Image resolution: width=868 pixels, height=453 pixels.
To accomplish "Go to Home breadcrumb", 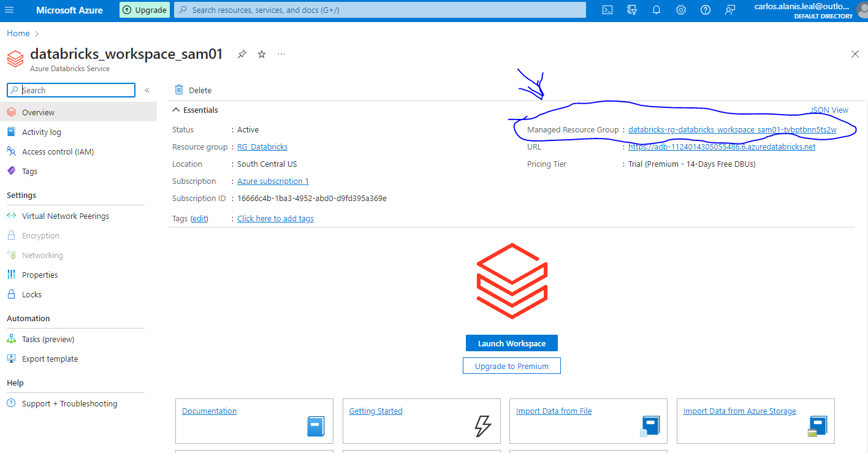I will click(x=18, y=33).
